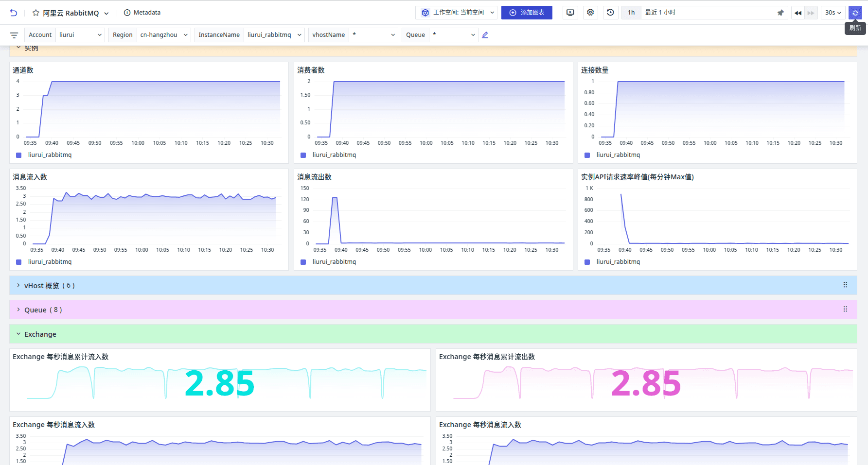Toggle liurui_rabbitmq legend in 实例API请求速率峰值 chart

[612, 262]
